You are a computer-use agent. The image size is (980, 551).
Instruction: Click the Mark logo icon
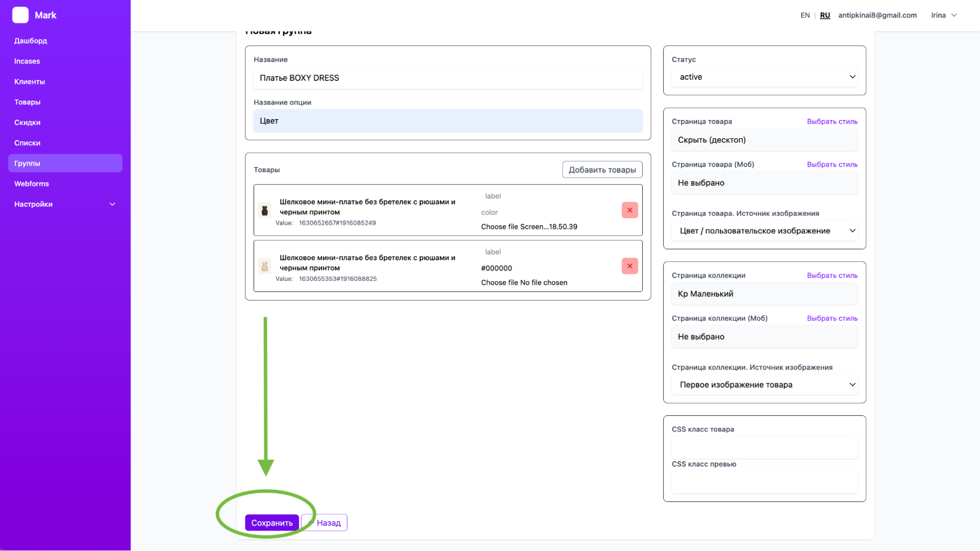(20, 15)
